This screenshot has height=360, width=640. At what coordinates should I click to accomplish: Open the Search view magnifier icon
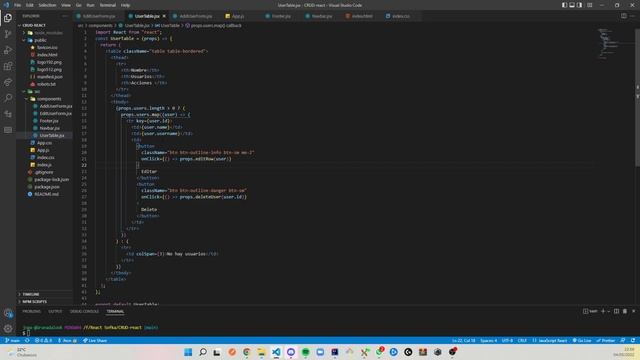[8, 98]
